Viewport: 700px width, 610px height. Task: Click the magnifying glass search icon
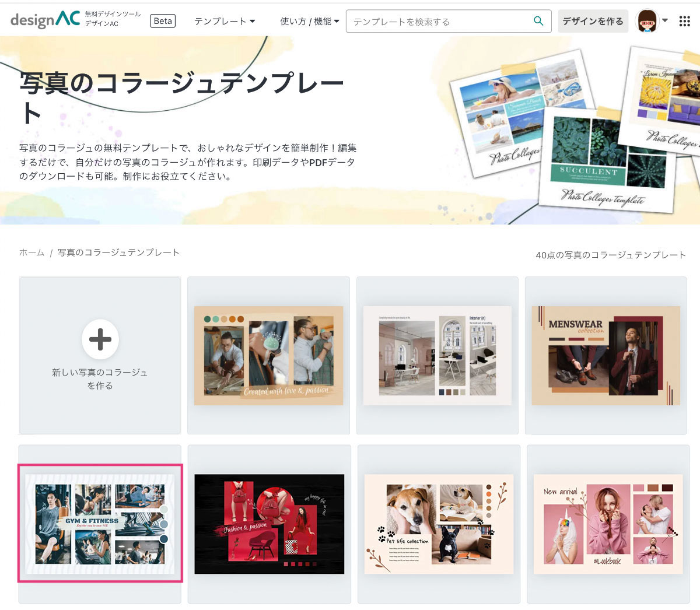coord(538,20)
